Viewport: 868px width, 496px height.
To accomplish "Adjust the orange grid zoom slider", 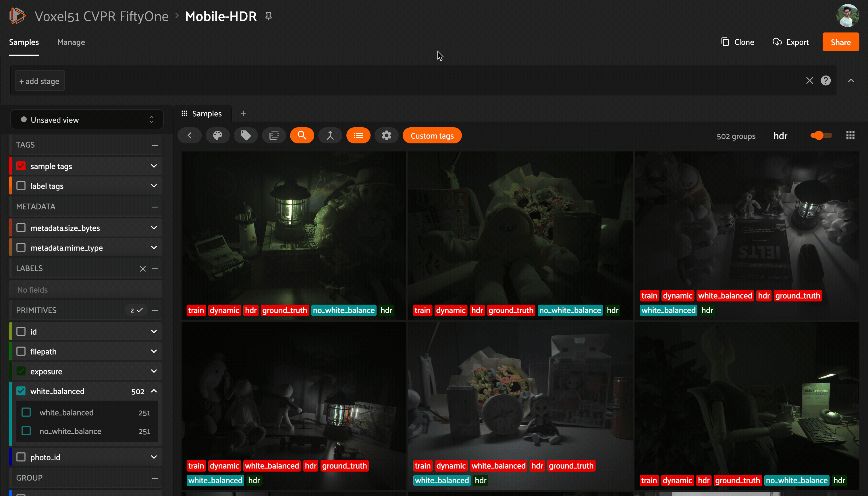I will point(819,136).
